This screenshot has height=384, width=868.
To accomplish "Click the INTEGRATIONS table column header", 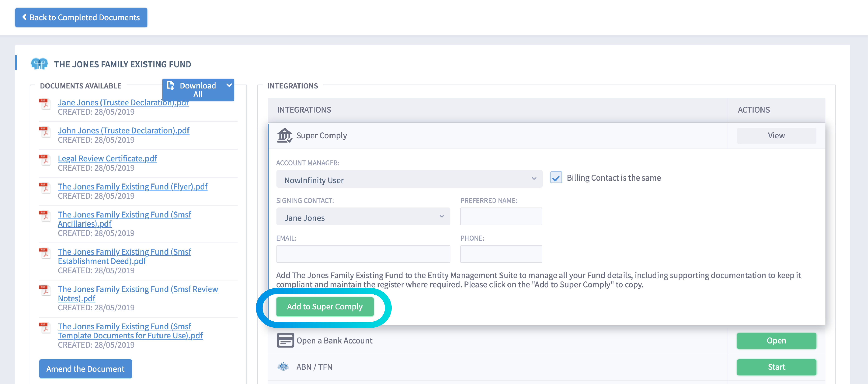I will click(x=304, y=110).
